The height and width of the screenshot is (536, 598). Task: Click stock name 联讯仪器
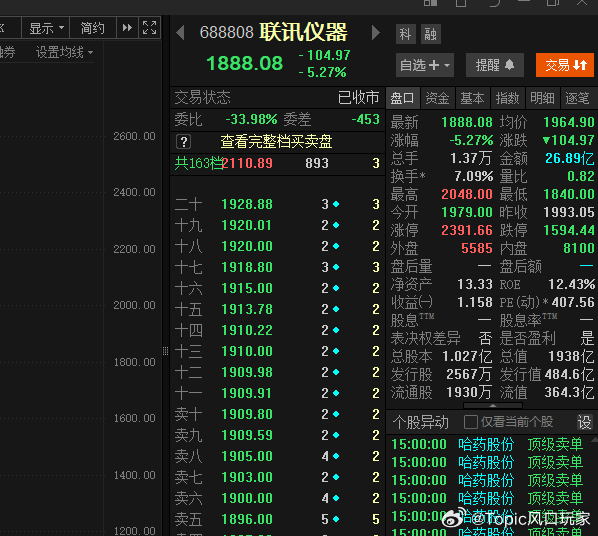click(x=304, y=32)
